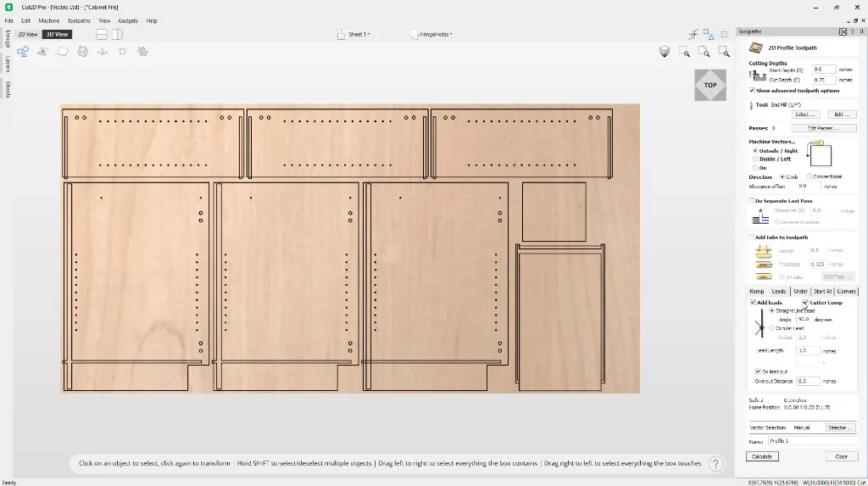Open the Layers side tab
Viewport: 868px width, 486px height.
pos(7,63)
